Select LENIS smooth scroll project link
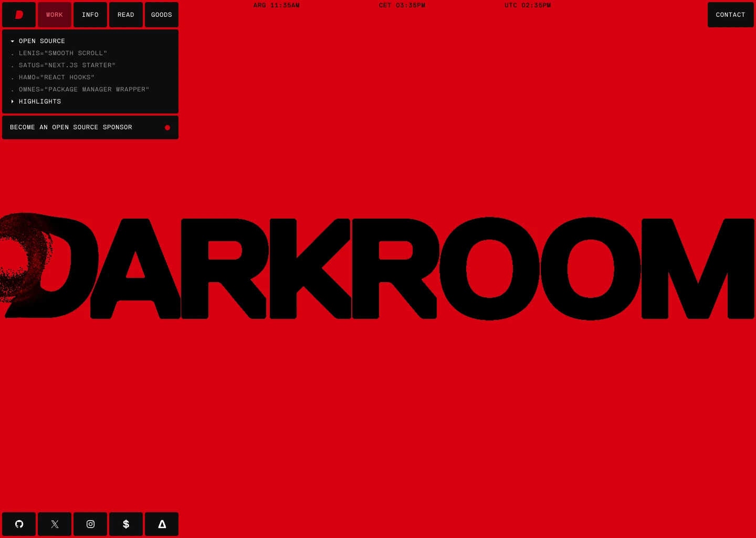 (63, 53)
